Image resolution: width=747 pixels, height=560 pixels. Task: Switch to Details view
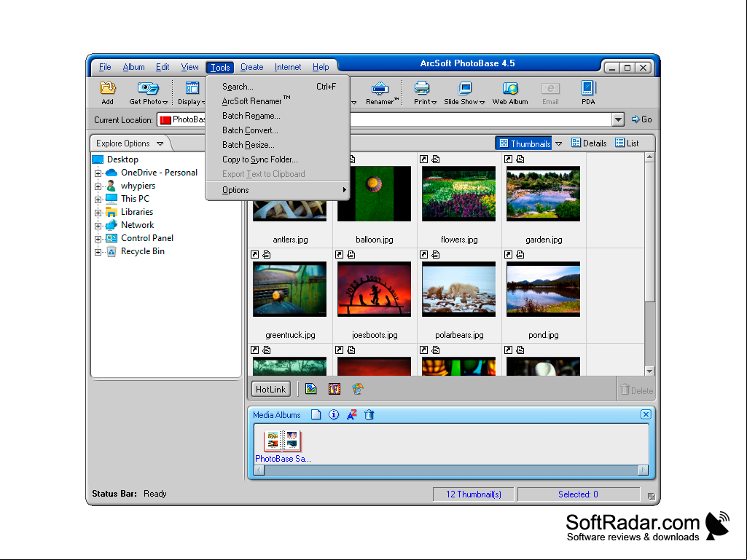point(589,143)
